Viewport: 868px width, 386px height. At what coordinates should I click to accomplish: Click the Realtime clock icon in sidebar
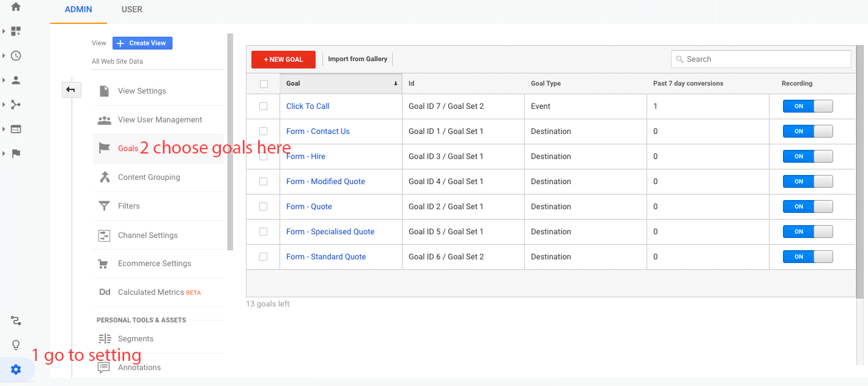16,56
